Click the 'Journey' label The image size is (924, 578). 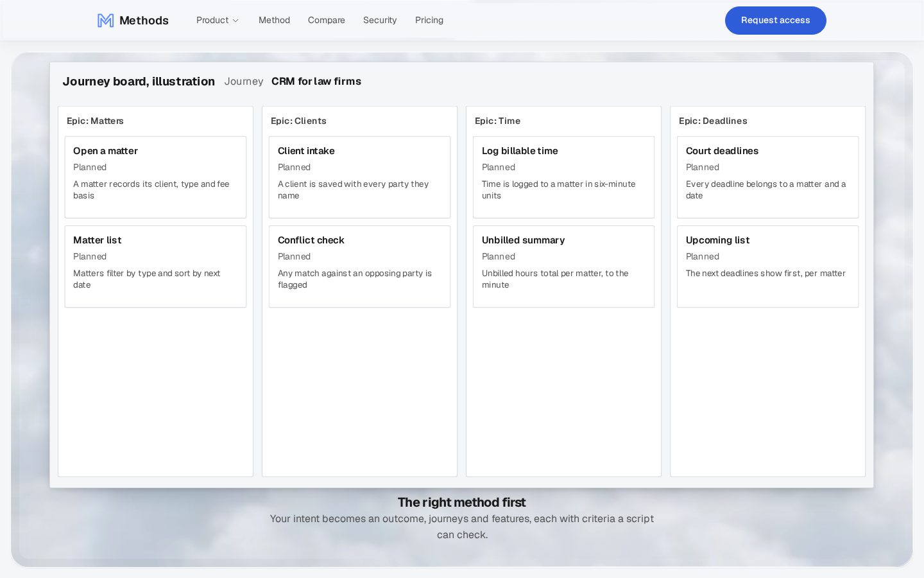(x=244, y=82)
